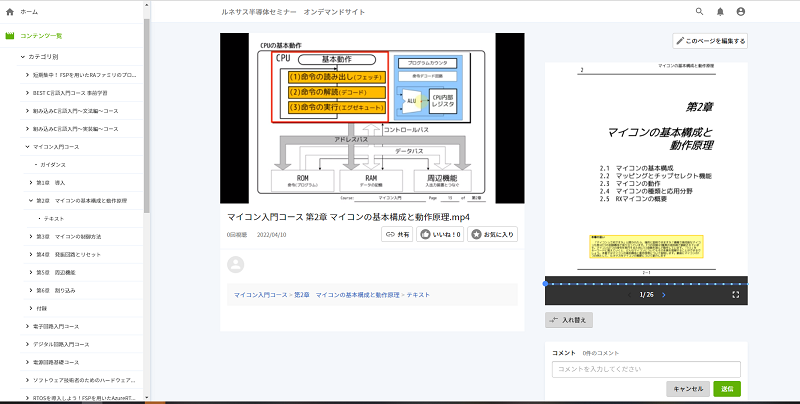Expand 第6章 割り込み chapter
Screen dimensions: 800x404
(31, 290)
